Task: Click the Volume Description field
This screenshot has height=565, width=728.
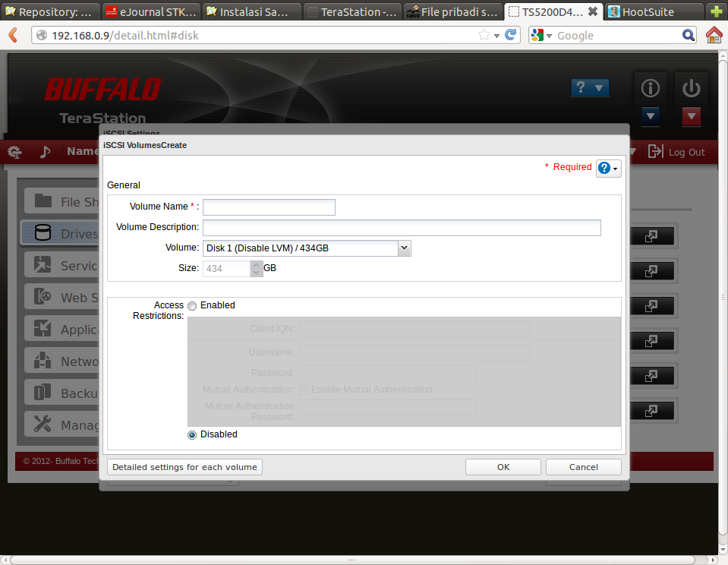Action: pos(402,228)
